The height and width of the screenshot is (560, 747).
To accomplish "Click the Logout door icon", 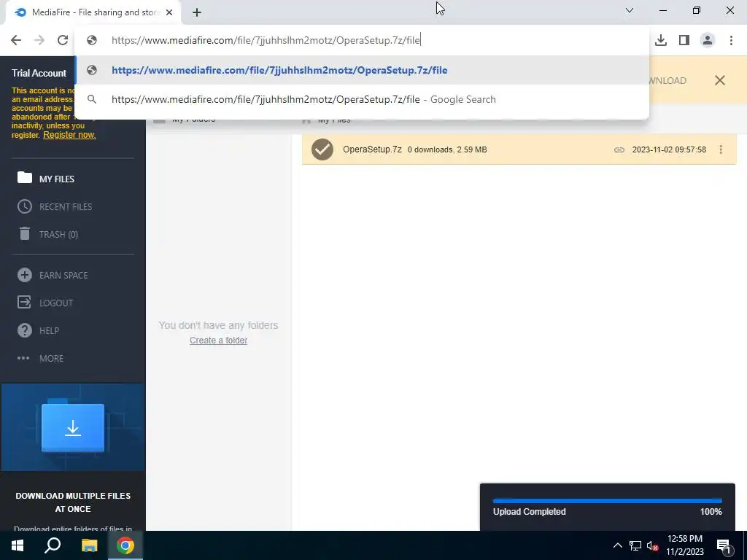I will [24, 302].
